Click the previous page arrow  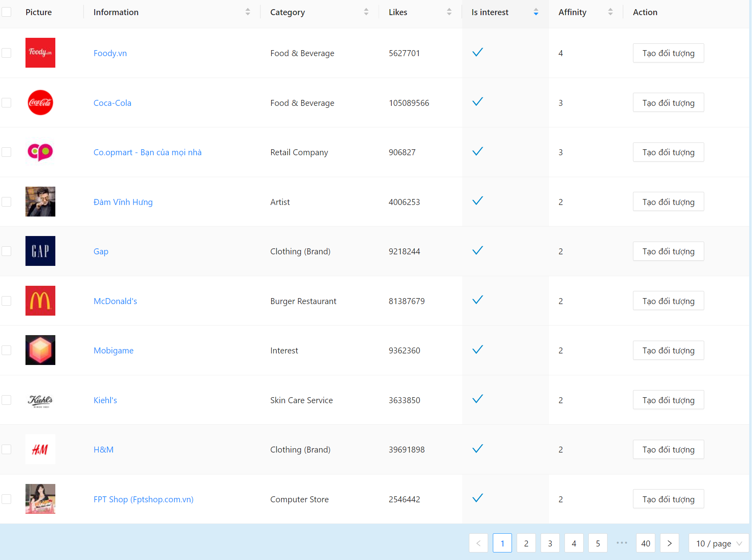pyautogui.click(x=479, y=543)
